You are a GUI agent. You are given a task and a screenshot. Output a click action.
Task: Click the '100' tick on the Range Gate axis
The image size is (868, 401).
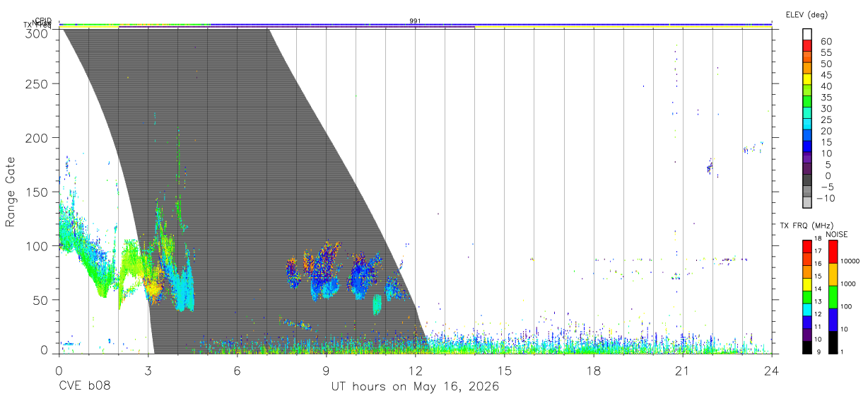coord(37,245)
